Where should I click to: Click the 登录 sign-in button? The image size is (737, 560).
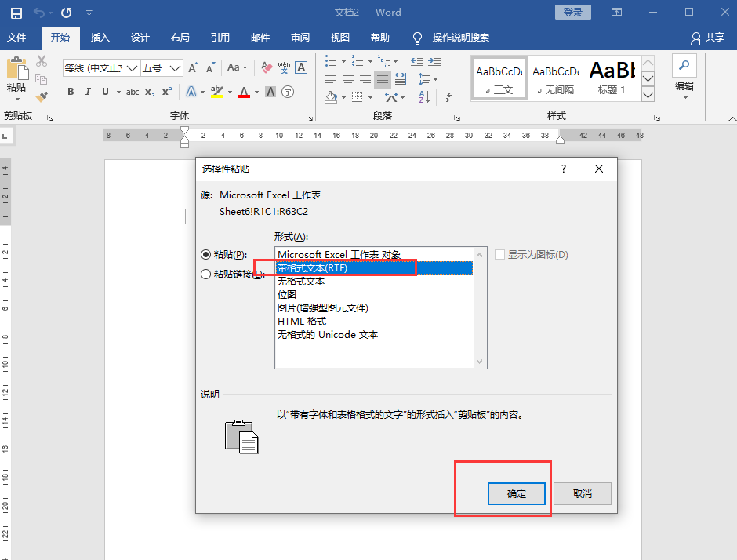573,13
